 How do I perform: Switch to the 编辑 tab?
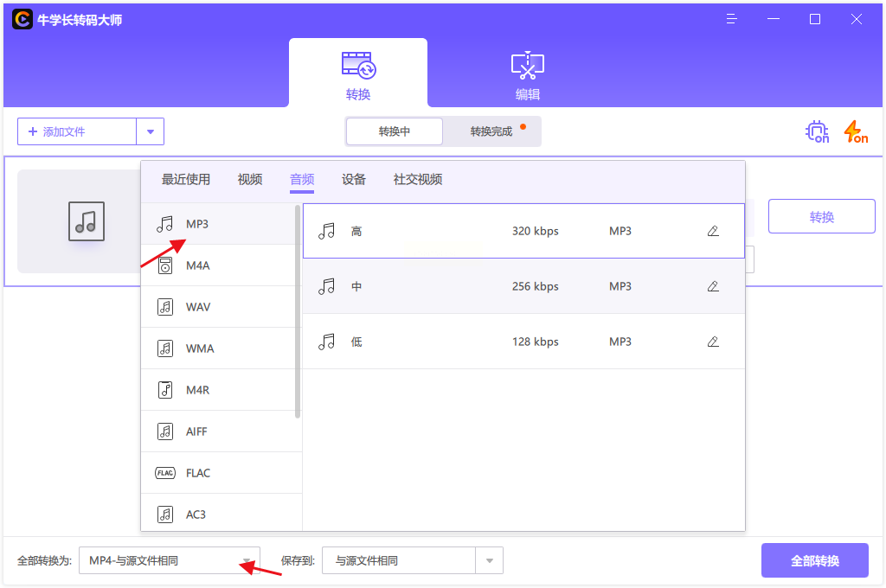(527, 76)
